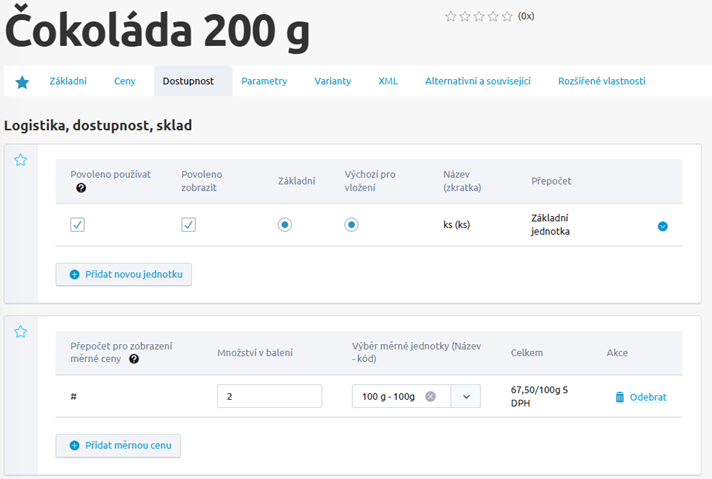Open the Parametry tab
Screen dimensions: 712x479
pyautogui.click(x=264, y=81)
